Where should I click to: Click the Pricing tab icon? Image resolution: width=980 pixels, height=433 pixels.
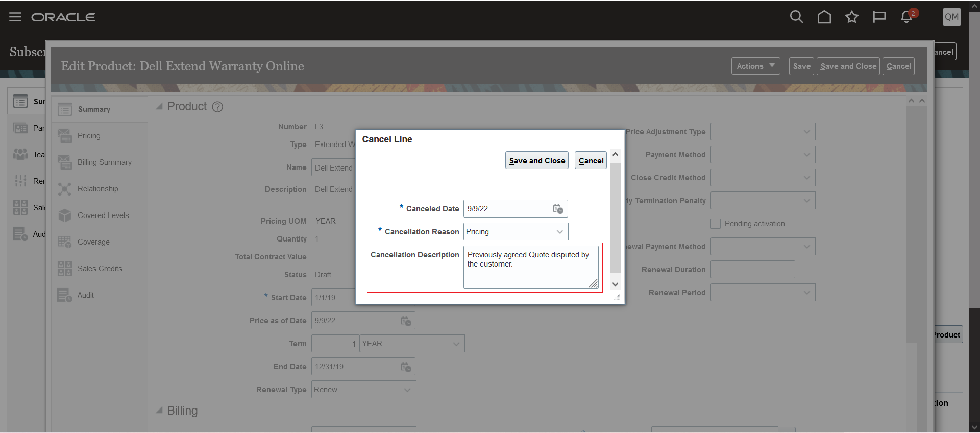coord(65,136)
